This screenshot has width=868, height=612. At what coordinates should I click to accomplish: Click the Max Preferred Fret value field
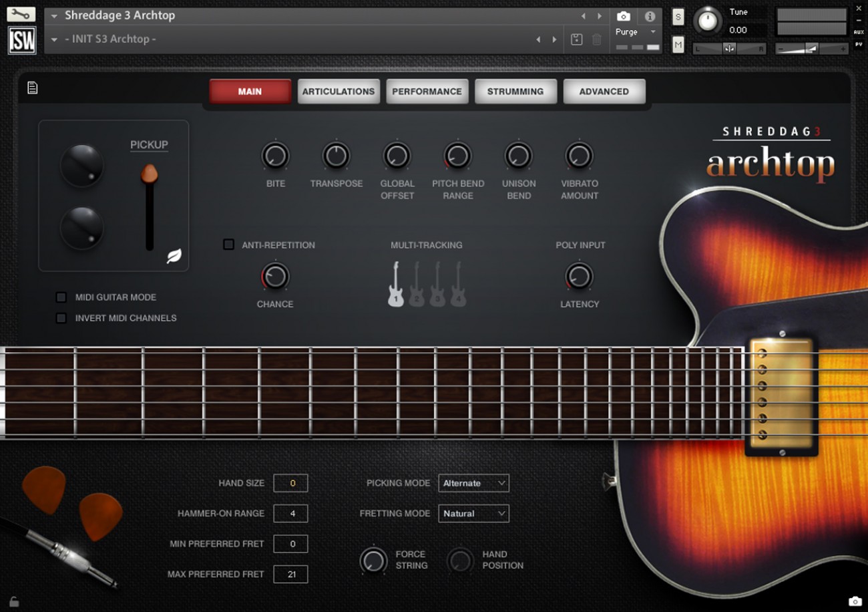coord(290,574)
